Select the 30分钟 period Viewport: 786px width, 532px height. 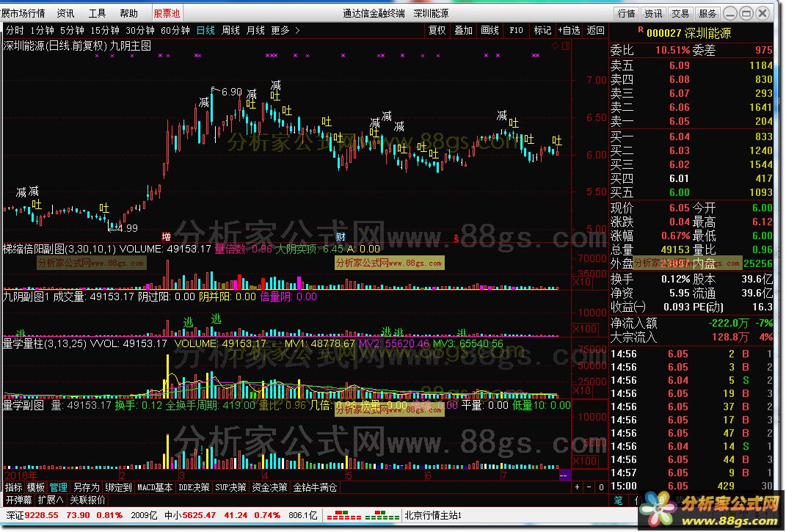140,31
